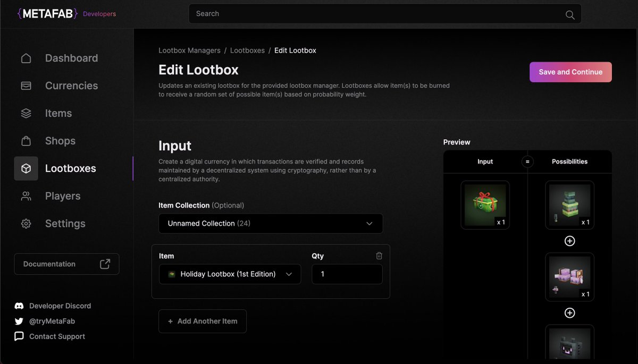This screenshot has width=638, height=364.
Task: Select the green gift box input thumbnail
Action: click(x=485, y=205)
